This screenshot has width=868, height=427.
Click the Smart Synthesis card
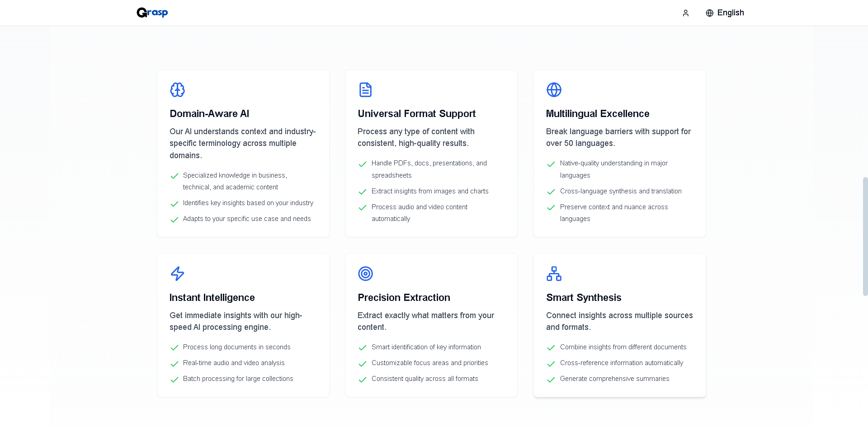tap(619, 325)
